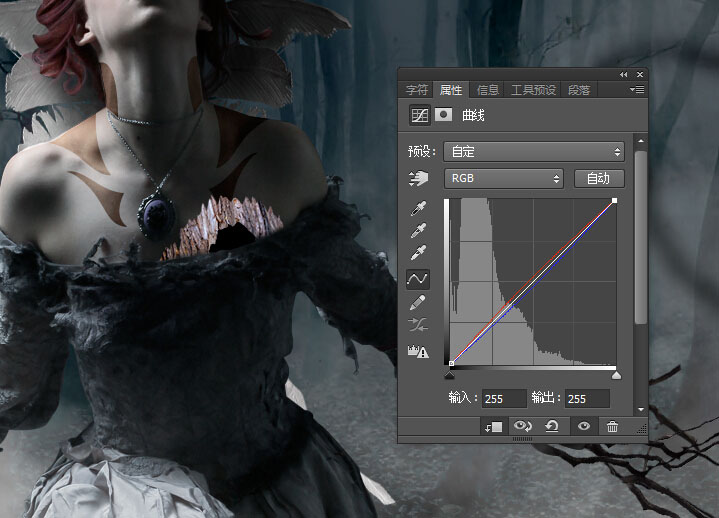Viewport: 719px width, 518px height.
Task: Pick the white point eyedropper
Action: pyautogui.click(x=418, y=253)
